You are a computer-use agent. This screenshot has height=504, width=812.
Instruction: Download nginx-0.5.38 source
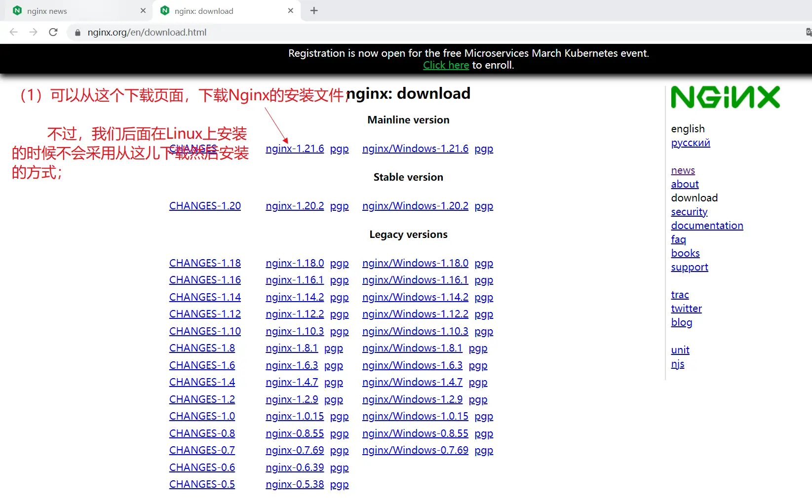click(x=295, y=484)
